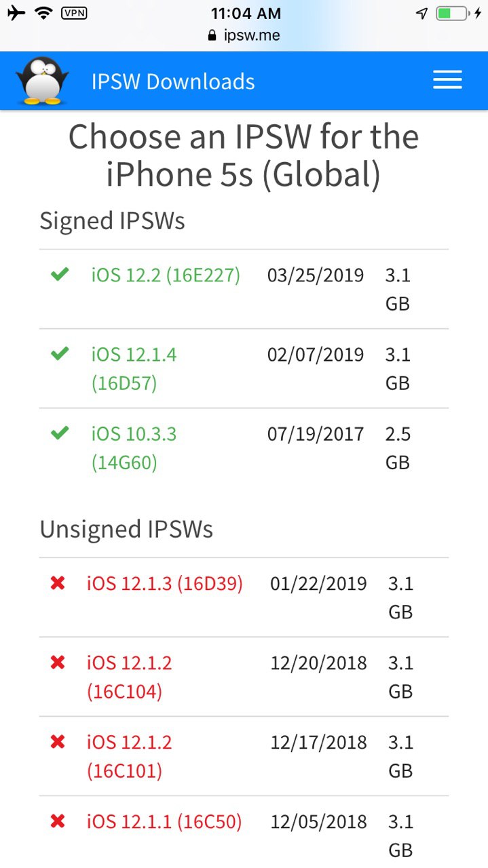Choose the unsigned iOS 12.1.2 (16C101) link
488x868 pixels.
tap(130, 756)
